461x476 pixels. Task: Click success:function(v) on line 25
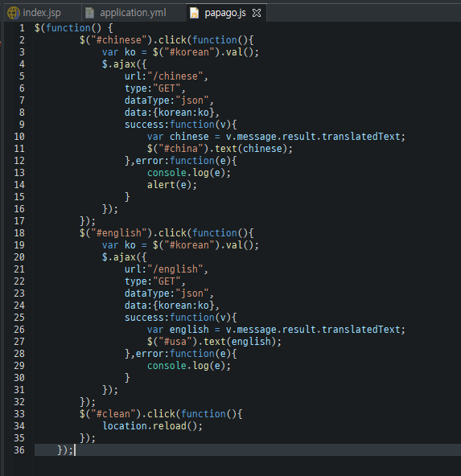pyautogui.click(x=178, y=318)
